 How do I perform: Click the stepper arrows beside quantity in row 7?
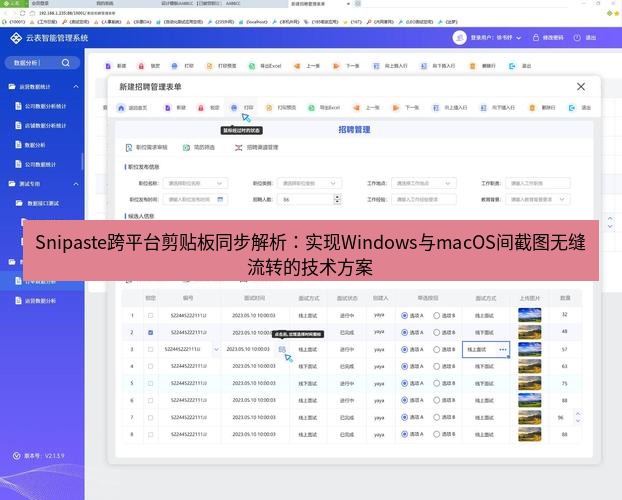tap(578, 417)
